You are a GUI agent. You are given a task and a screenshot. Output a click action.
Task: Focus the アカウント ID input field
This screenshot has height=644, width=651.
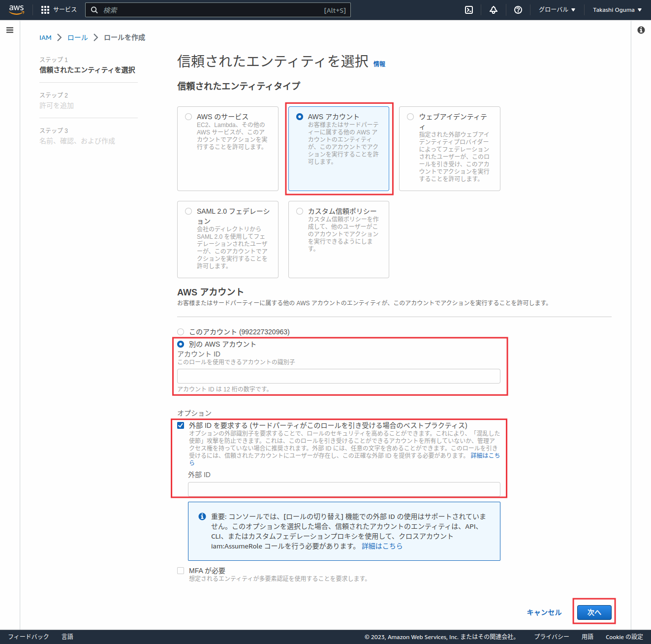pyautogui.click(x=339, y=376)
